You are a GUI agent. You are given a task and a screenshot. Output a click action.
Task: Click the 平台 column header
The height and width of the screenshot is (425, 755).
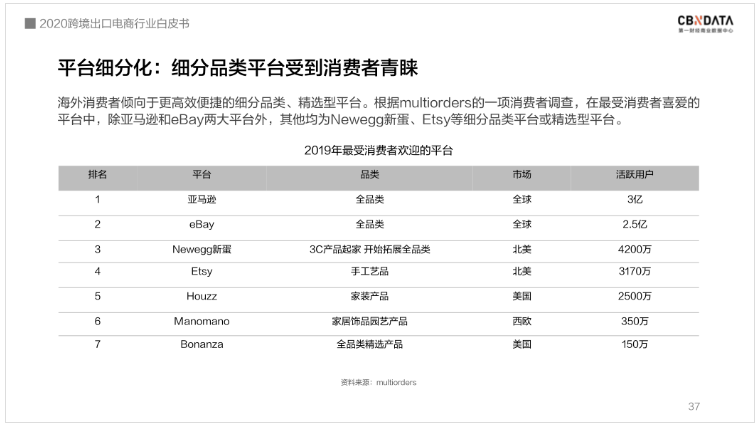(x=201, y=174)
